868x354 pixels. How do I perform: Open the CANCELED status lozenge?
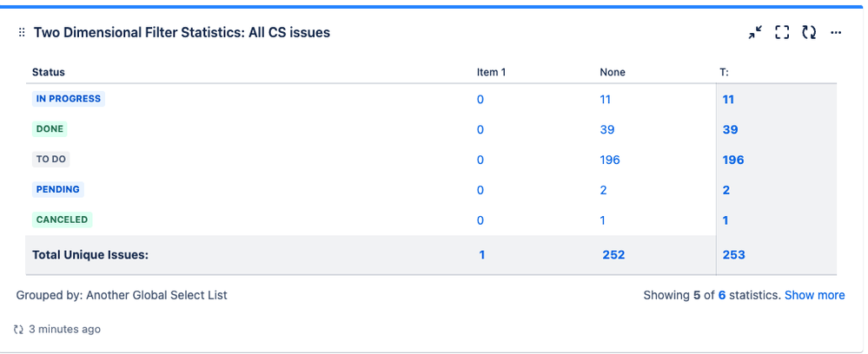click(62, 220)
